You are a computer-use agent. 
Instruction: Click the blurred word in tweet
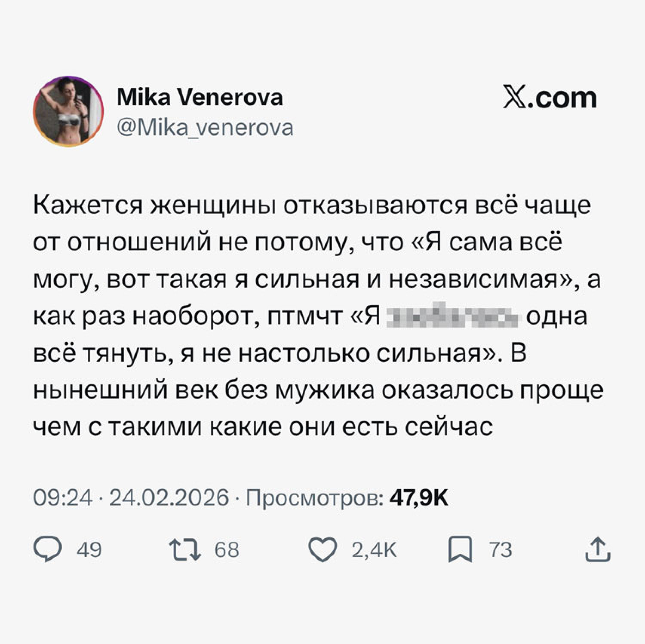tap(453, 317)
